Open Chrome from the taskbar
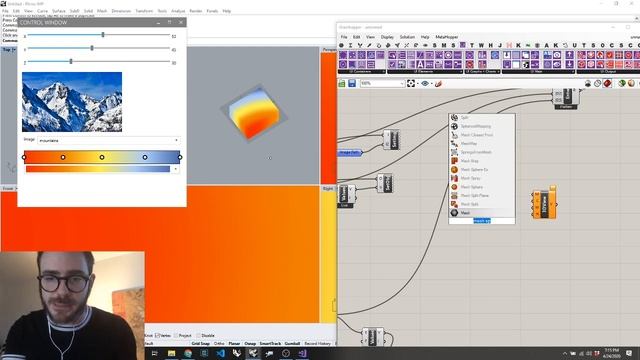The height and width of the screenshot is (360, 640). [188, 353]
